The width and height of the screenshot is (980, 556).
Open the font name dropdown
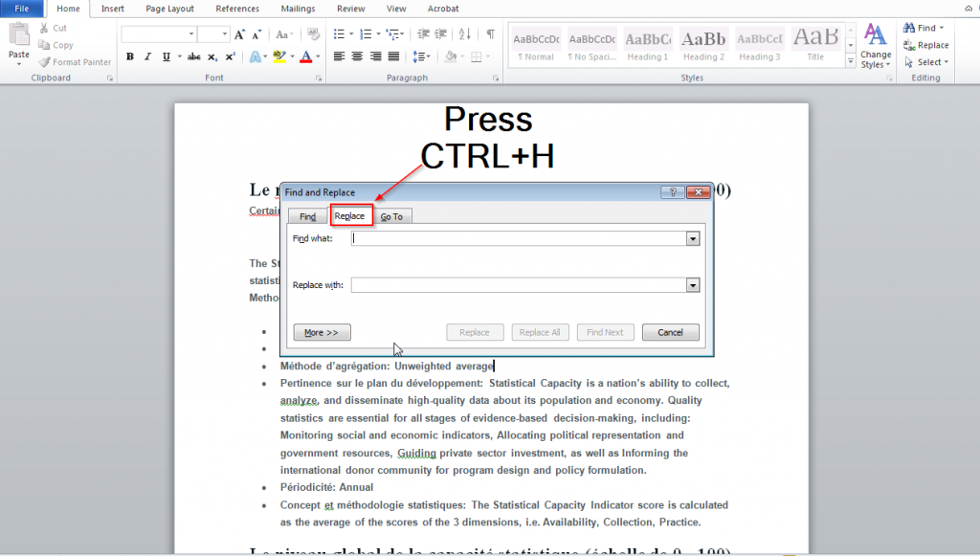click(x=191, y=34)
